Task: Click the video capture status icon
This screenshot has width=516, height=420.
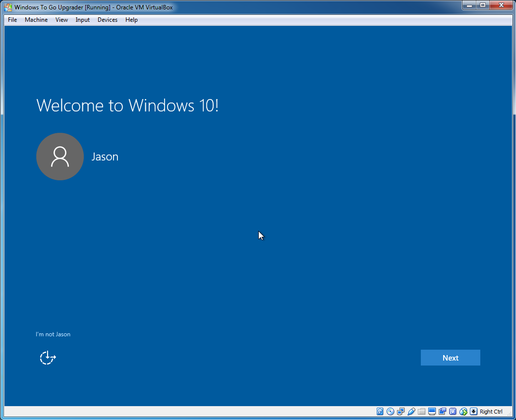Action: 442,412
